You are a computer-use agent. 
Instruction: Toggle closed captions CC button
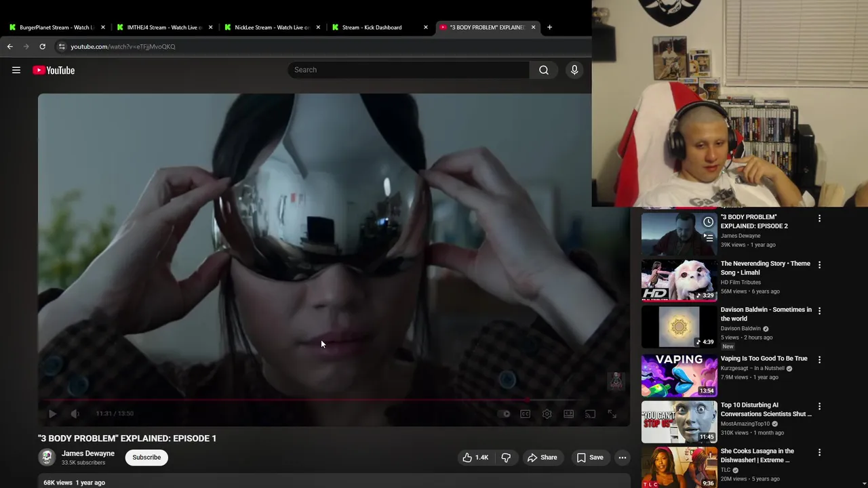tap(526, 413)
